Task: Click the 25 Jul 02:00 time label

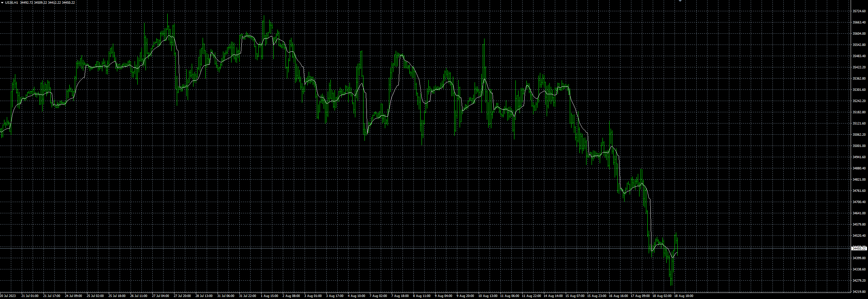Action: point(95,296)
